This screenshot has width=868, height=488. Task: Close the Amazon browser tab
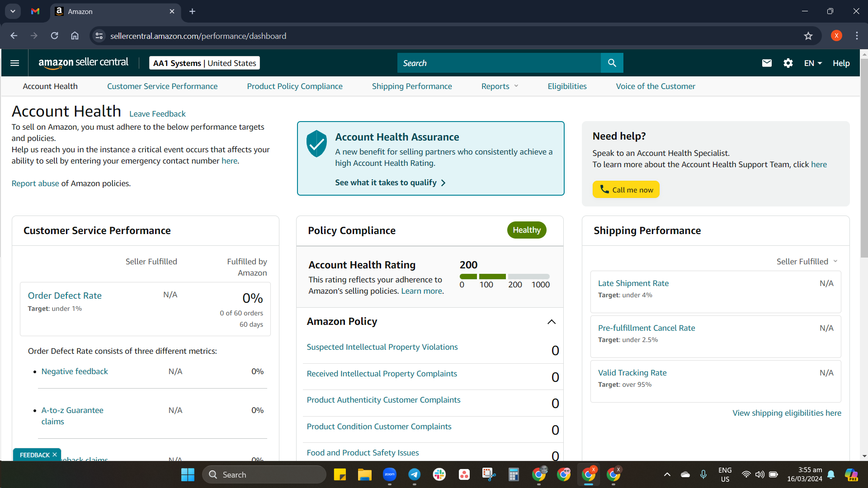click(x=172, y=11)
